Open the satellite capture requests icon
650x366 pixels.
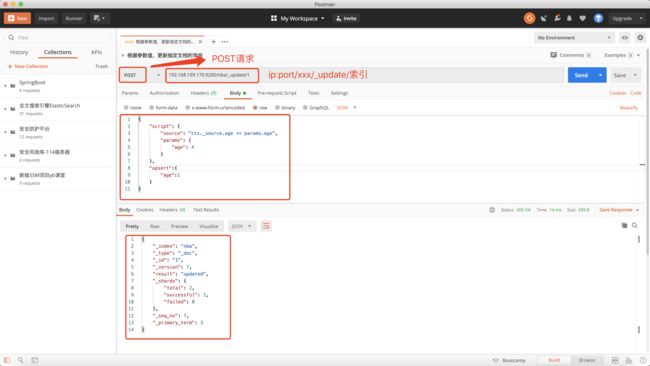(x=544, y=18)
